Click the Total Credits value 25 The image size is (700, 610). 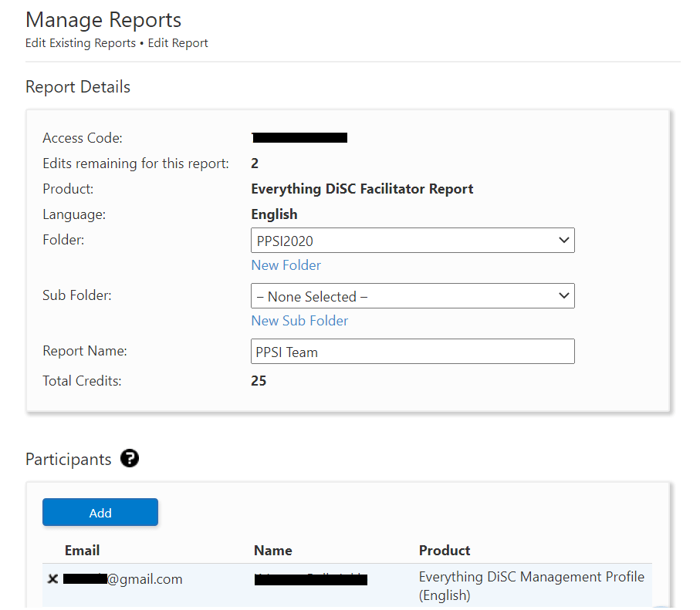click(259, 381)
